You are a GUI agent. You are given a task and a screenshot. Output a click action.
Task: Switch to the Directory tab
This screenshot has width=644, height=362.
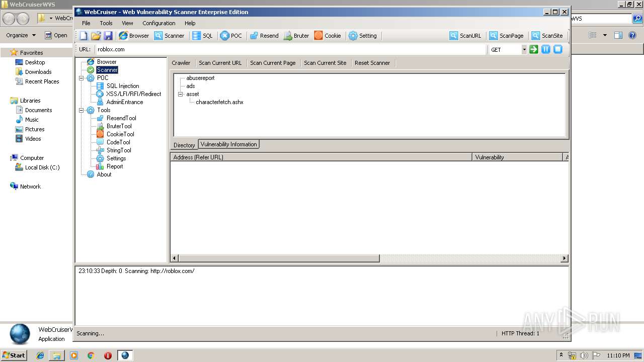coord(184,145)
